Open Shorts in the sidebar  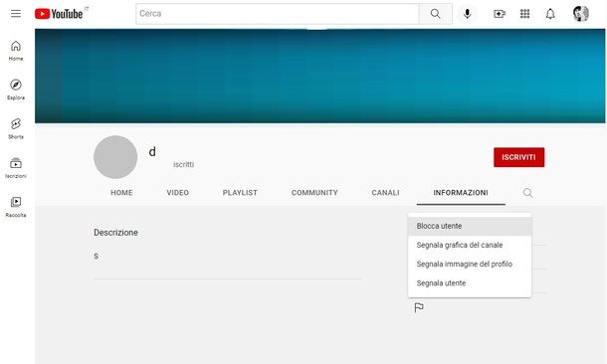click(x=16, y=129)
